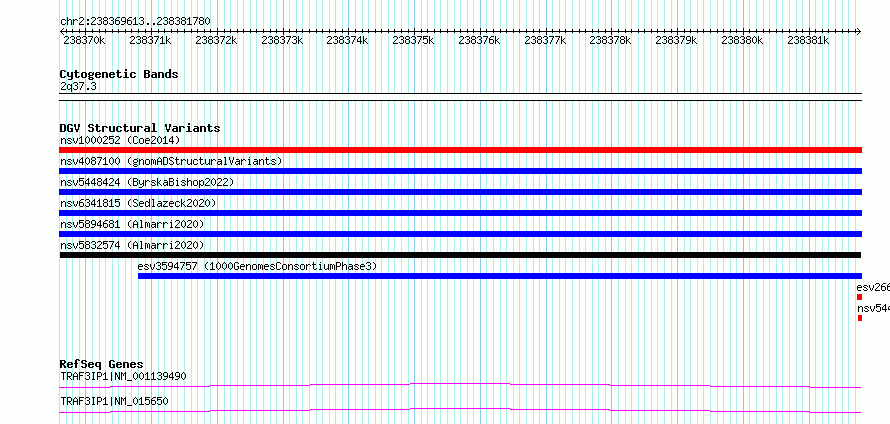Click the 238375k ruler position
The image size is (890, 424).
tap(413, 40)
